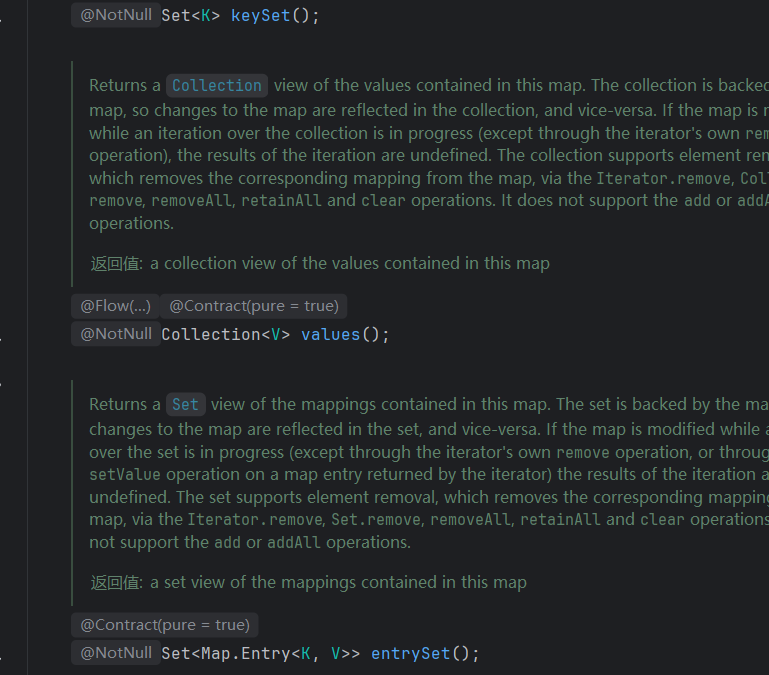Click @Contract(pure = true) hint above values
The width and height of the screenshot is (769, 675).
pyautogui.click(x=254, y=306)
